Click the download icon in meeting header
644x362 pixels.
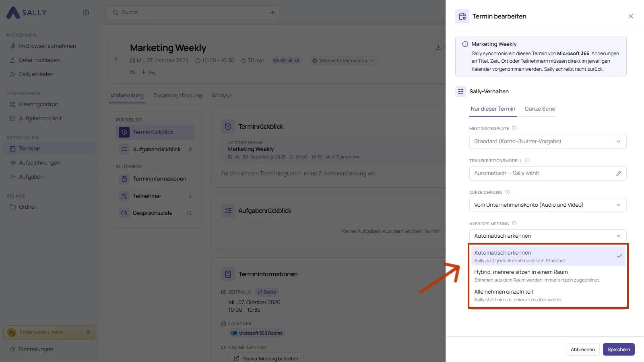pyautogui.click(x=438, y=47)
